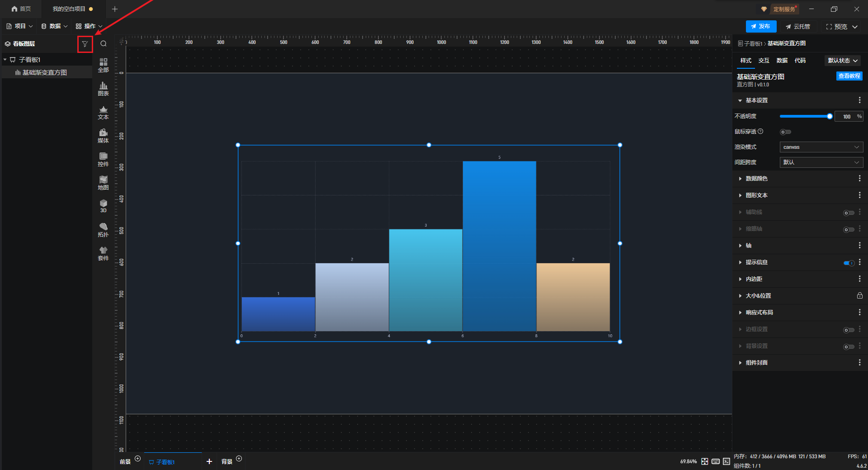Screen dimensions: 868x470
Task: Open 响应式布局 more options dots
Action: (x=859, y=313)
